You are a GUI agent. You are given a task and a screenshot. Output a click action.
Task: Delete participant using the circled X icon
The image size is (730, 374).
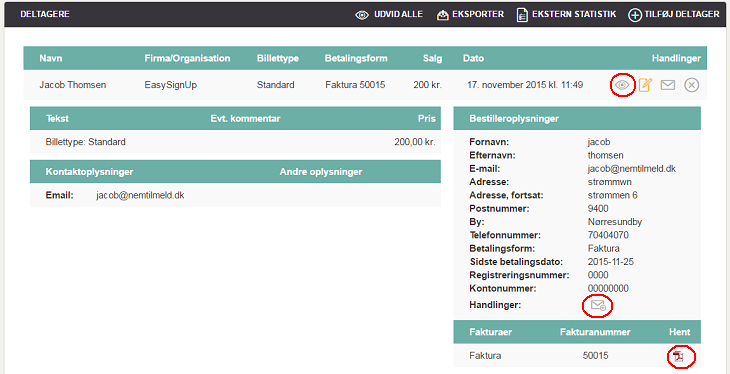point(692,85)
